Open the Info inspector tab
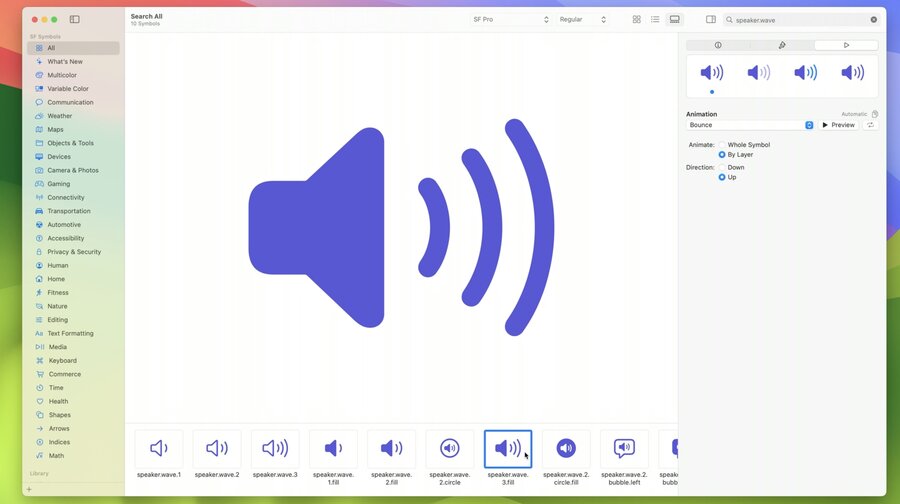Image resolution: width=900 pixels, height=504 pixels. click(718, 45)
